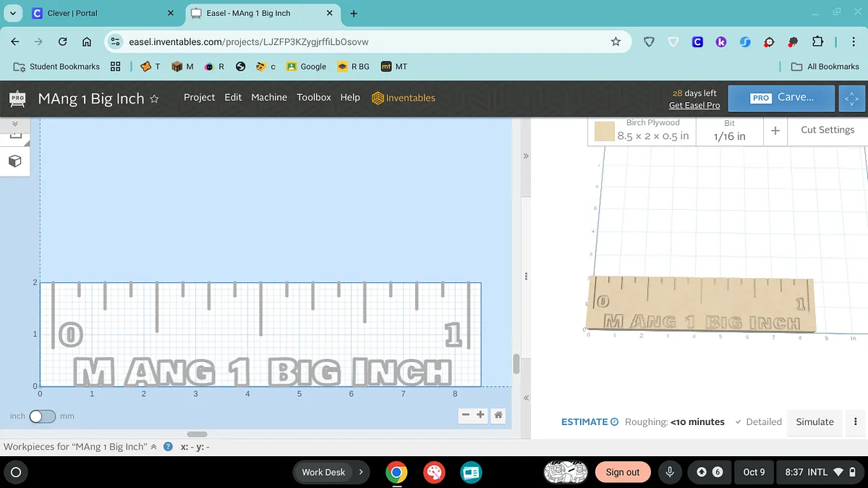Screen dimensions: 868x488
Task: Toggle the Detailed estimate option
Action: (x=758, y=422)
